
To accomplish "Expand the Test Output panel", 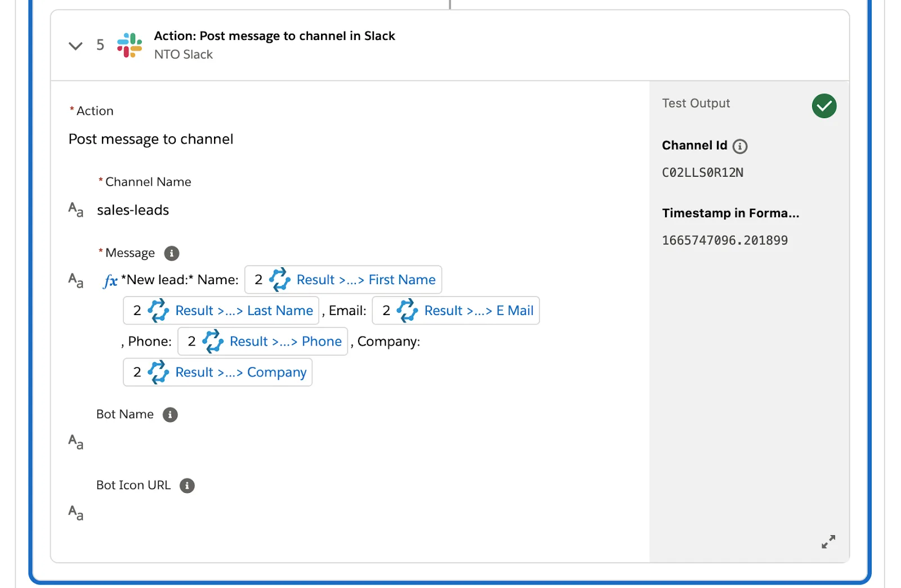I will click(828, 541).
